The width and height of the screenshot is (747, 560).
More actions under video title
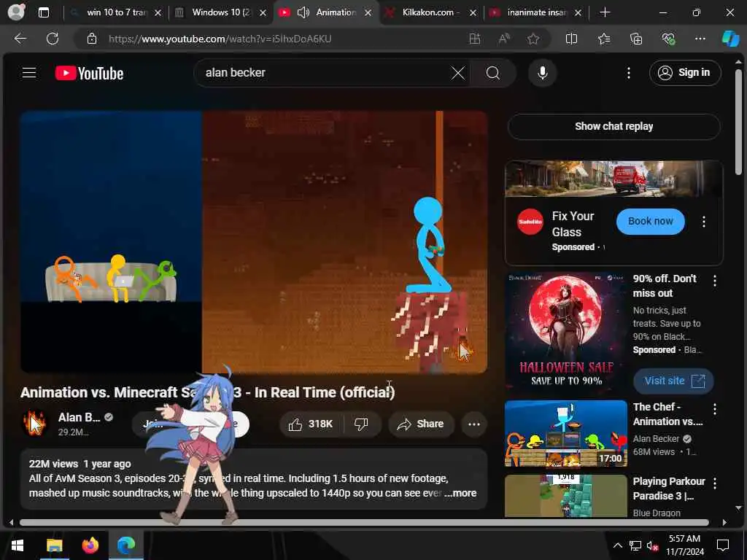point(474,424)
